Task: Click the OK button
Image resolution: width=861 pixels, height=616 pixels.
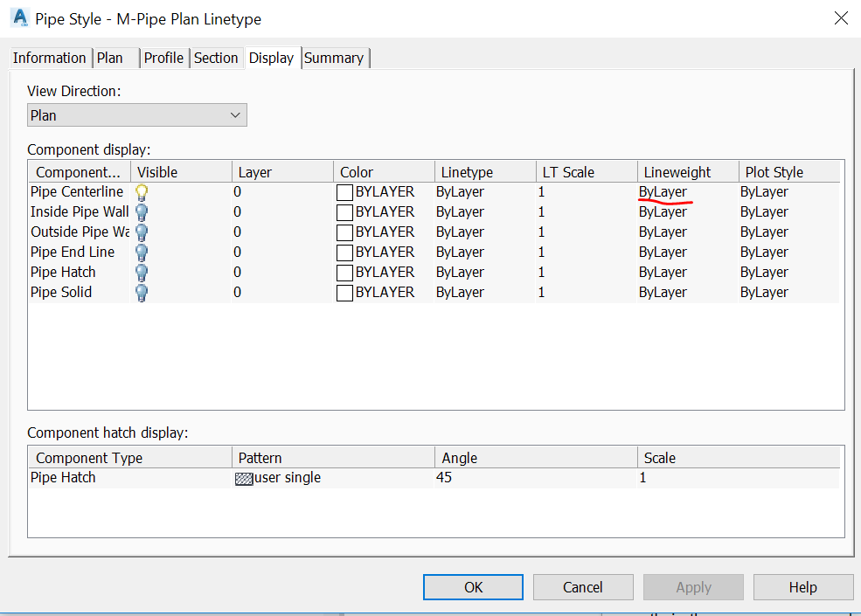Action: tap(472, 586)
